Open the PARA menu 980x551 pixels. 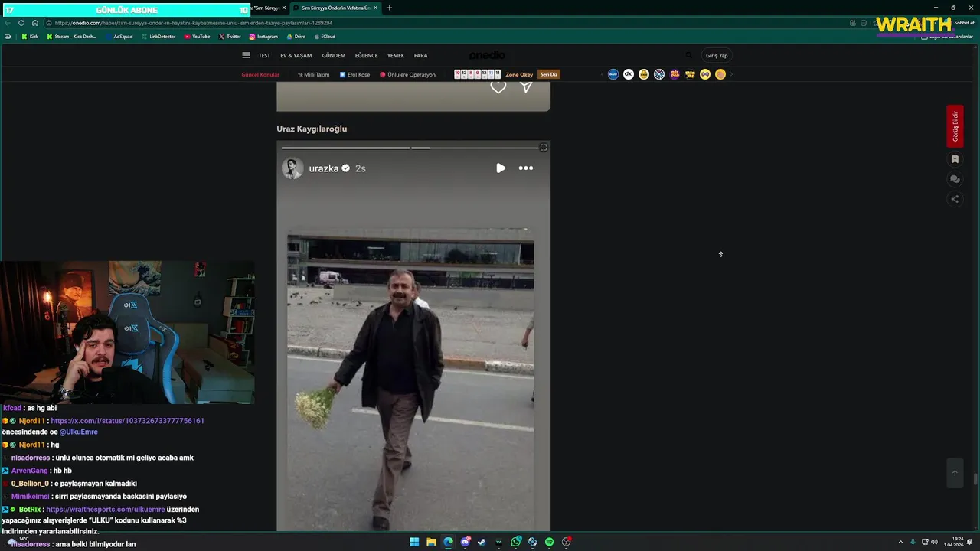420,55
